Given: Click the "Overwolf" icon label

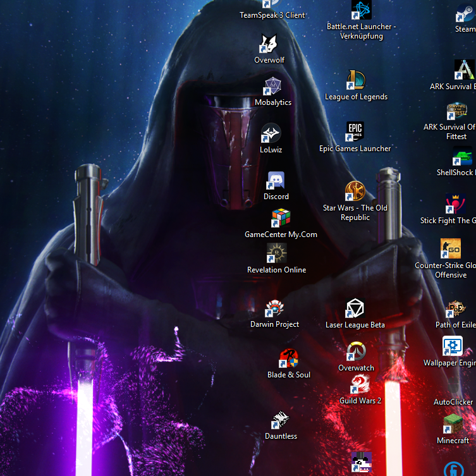Looking at the screenshot, I should 269,60.
